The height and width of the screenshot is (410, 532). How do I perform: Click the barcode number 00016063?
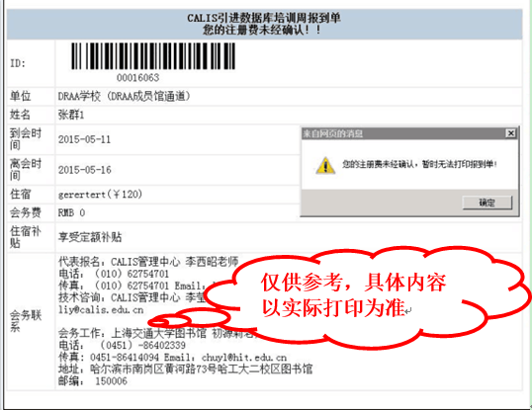(x=138, y=78)
